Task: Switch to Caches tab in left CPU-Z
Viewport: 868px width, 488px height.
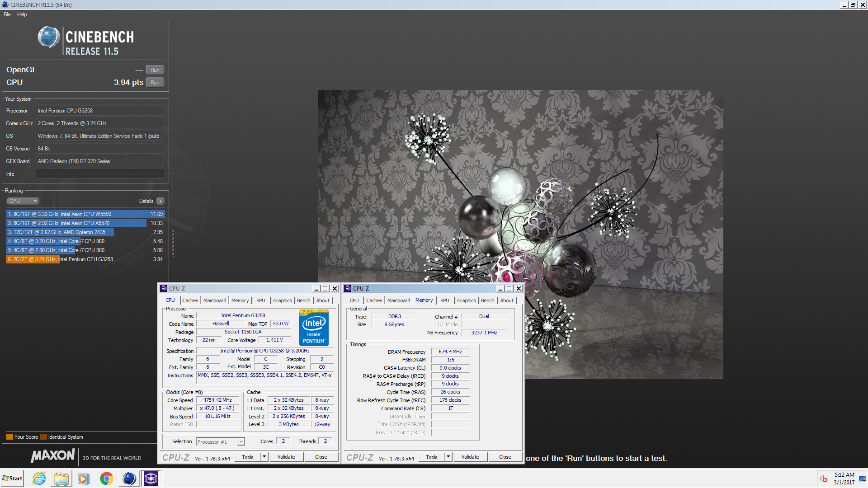Action: click(x=190, y=300)
